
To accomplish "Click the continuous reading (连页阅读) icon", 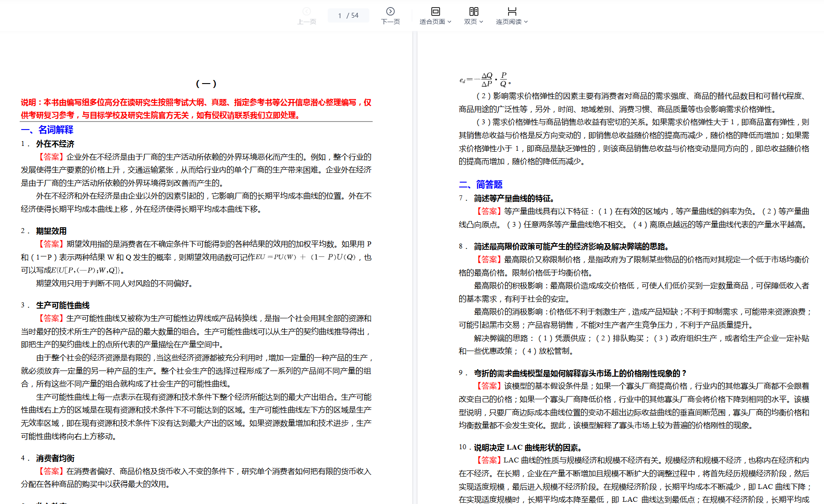I will (x=512, y=11).
